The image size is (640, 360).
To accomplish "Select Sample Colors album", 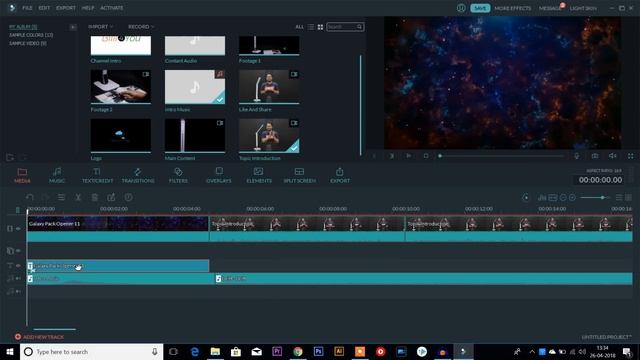I will 31,35.
